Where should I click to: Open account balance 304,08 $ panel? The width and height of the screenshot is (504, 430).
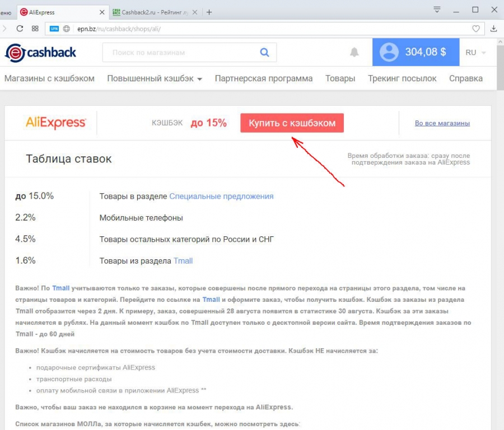tap(416, 52)
